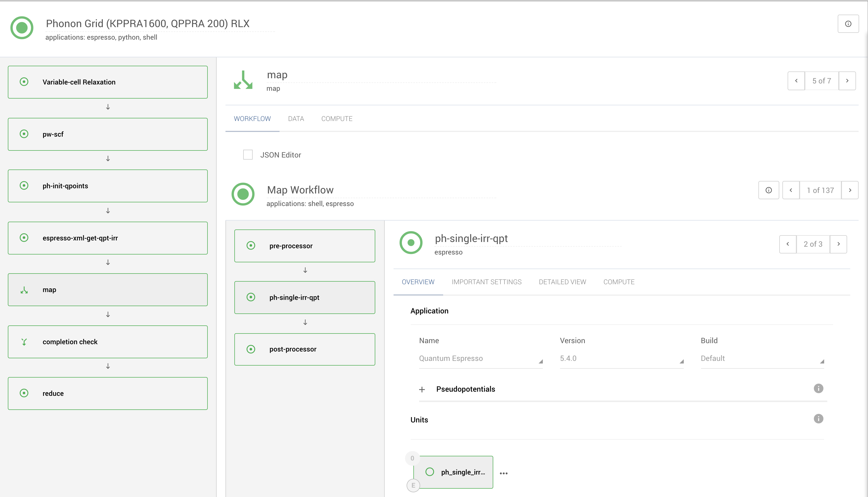Viewport: 868px width, 497px height.
Task: Click the workflow info icon at top right
Action: click(848, 24)
